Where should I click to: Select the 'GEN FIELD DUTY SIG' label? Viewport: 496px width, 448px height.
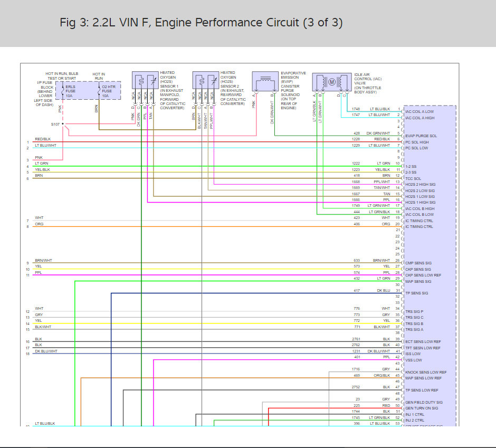tap(424, 403)
